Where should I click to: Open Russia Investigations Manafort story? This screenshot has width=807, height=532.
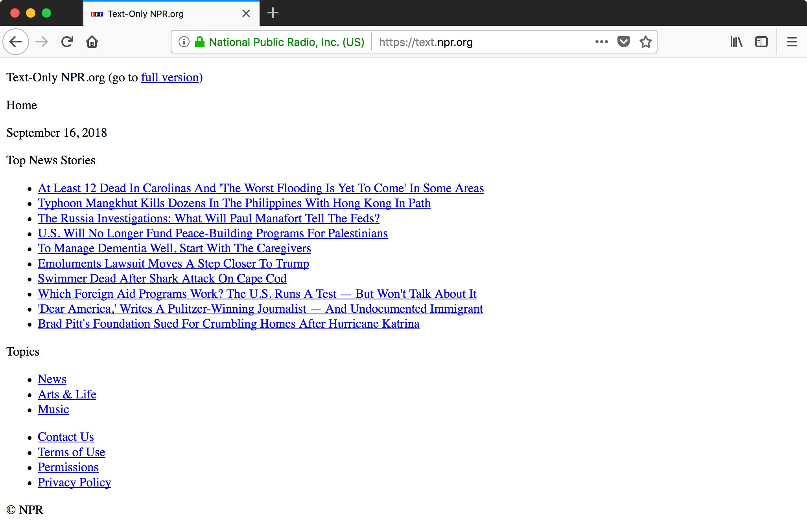209,218
